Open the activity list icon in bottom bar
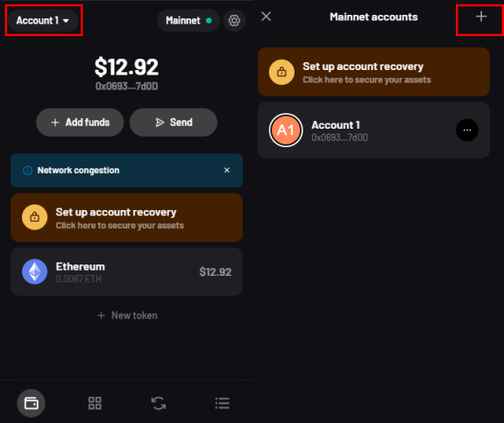Image resolution: width=504 pixels, height=423 pixels. 222,403
